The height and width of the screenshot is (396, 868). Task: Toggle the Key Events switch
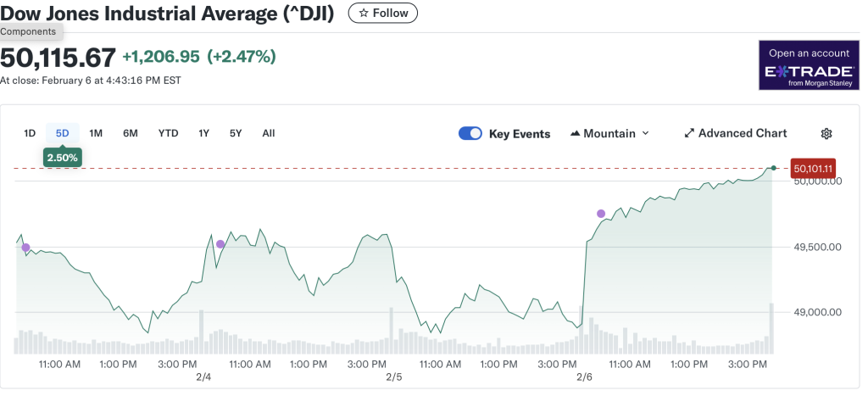pos(470,134)
